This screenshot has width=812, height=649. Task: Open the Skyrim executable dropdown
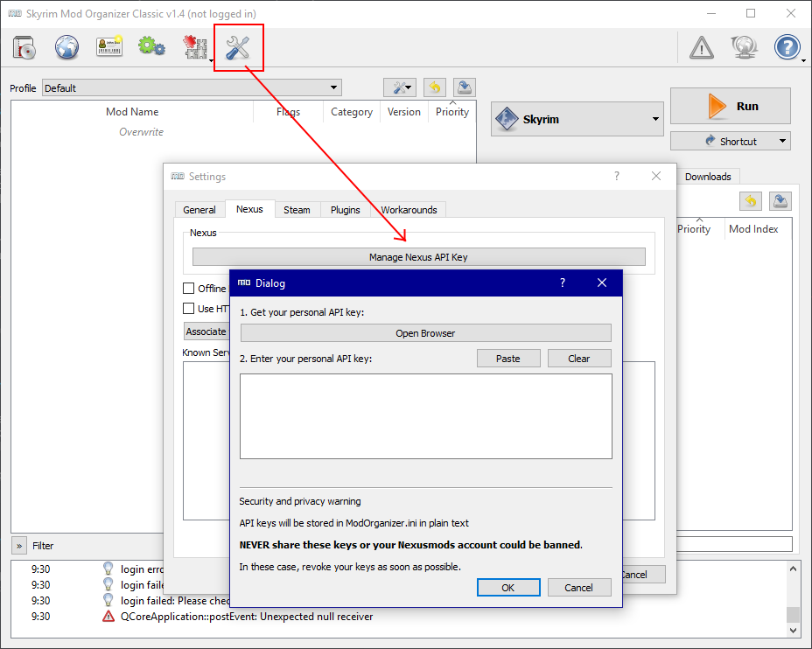click(x=577, y=119)
